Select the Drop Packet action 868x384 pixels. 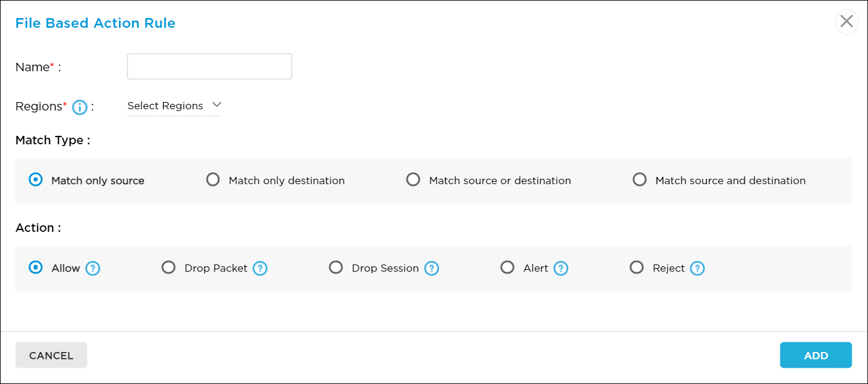pos(169,267)
